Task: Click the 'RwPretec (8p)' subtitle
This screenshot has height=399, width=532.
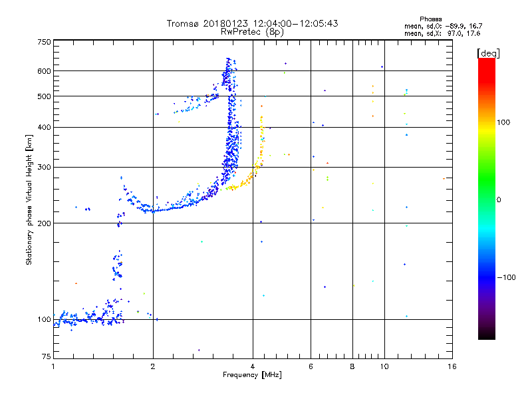Action: (252, 32)
